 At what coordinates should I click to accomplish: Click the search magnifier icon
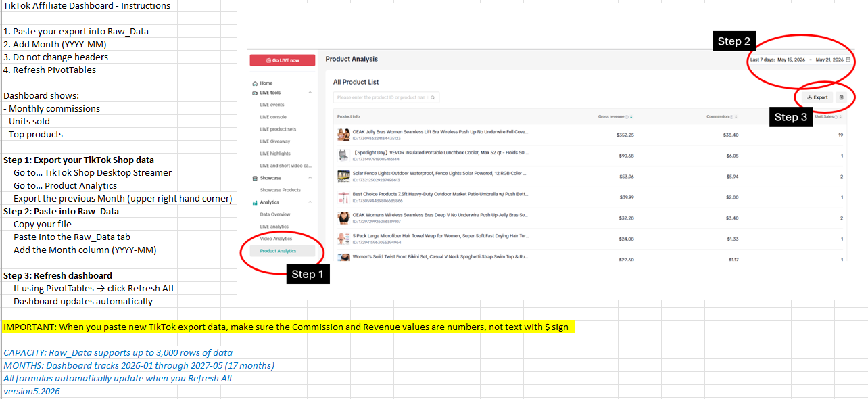(x=433, y=97)
